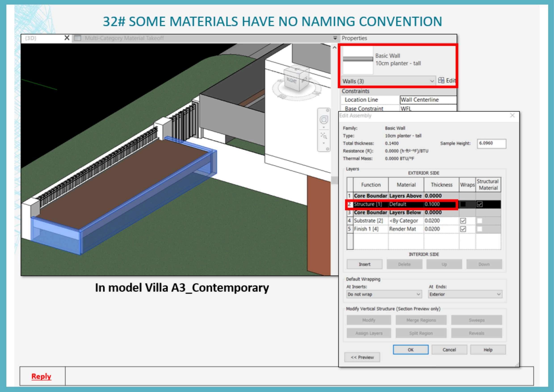Open the At Inserts wrapping dropdown

coord(418,294)
